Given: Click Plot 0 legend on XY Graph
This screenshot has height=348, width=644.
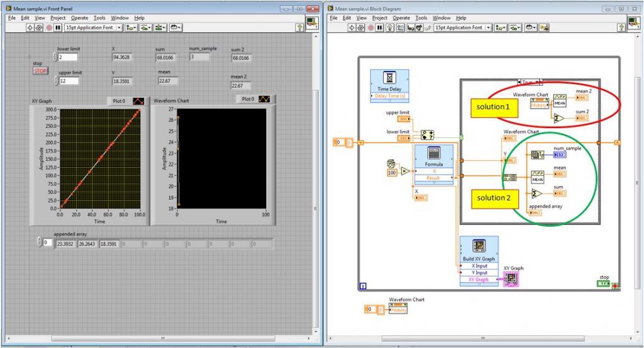Looking at the screenshot, I should click(119, 101).
